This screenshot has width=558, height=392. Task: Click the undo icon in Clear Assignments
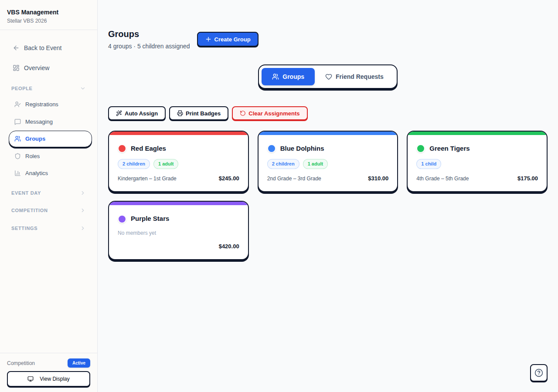pyautogui.click(x=242, y=113)
